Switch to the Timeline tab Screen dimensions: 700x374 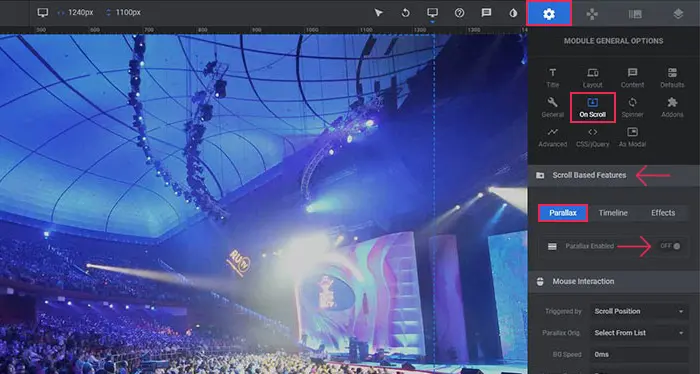click(x=613, y=213)
